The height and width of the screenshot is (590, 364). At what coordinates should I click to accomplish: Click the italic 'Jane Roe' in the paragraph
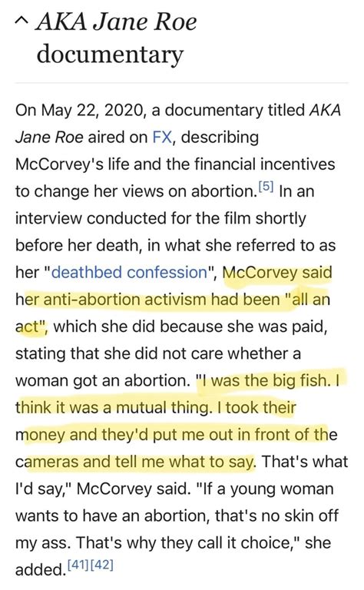49,138
